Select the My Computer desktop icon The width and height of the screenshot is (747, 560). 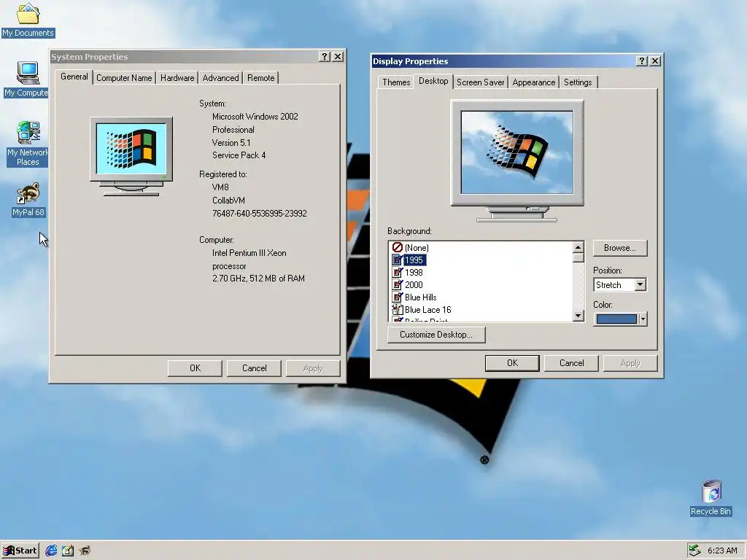27,79
